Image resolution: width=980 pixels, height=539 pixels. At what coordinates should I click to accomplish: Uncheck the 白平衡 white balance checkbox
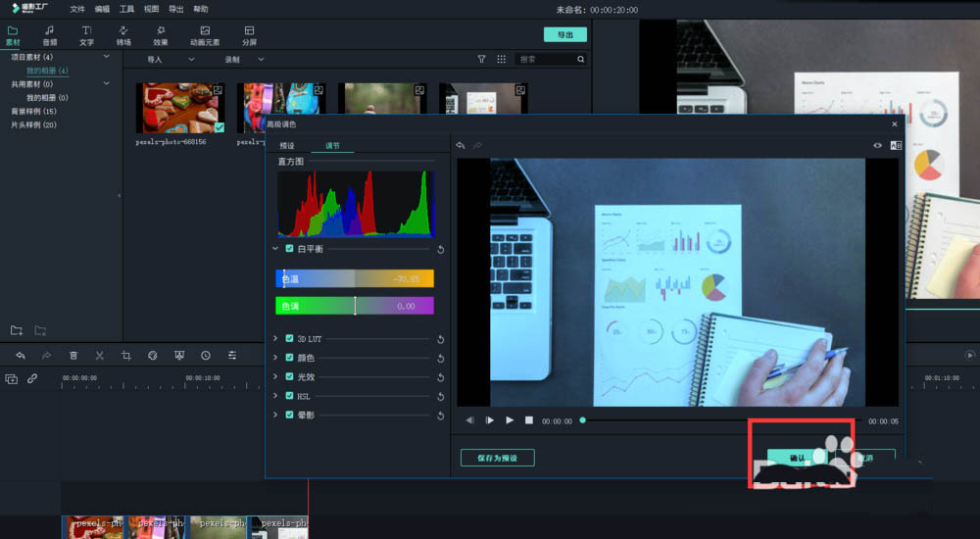click(x=289, y=248)
